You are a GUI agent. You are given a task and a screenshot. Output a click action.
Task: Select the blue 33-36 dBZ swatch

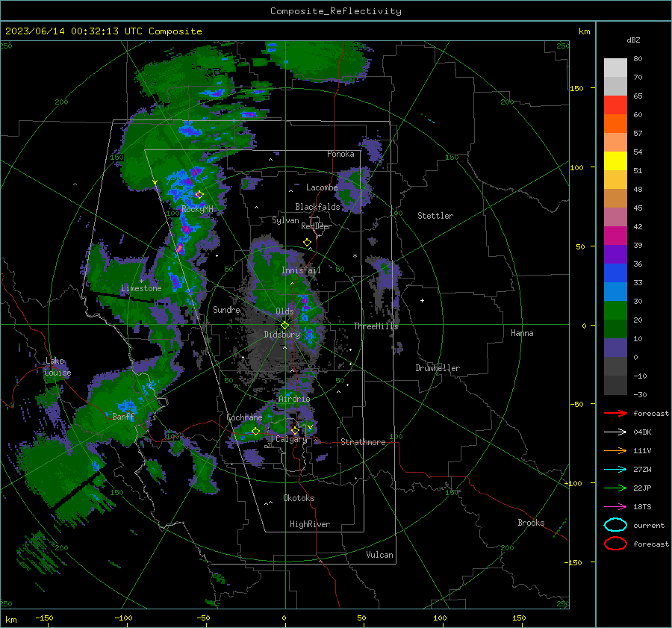615,273
